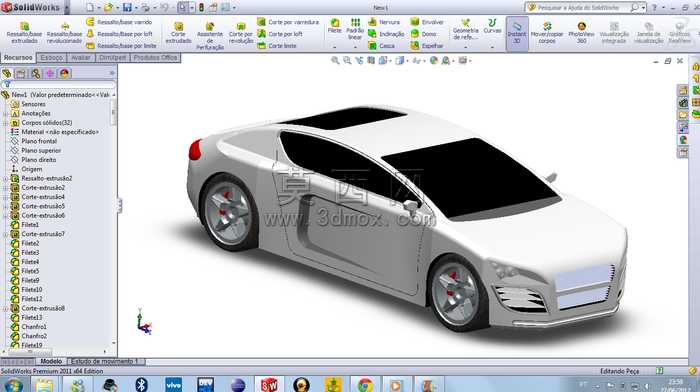700x392 pixels.
Task: Open Google Chrome from taskbar
Action: pyautogui.click(x=365, y=385)
